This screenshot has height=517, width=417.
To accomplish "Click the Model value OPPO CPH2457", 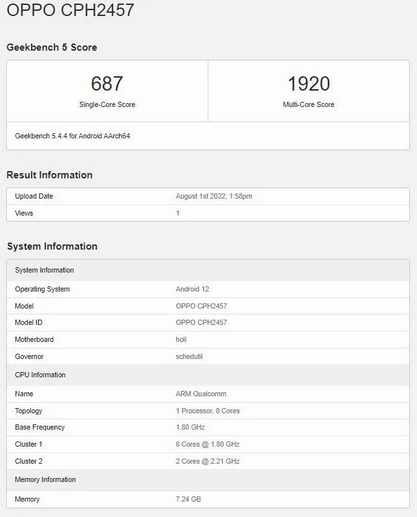I will tap(201, 306).
